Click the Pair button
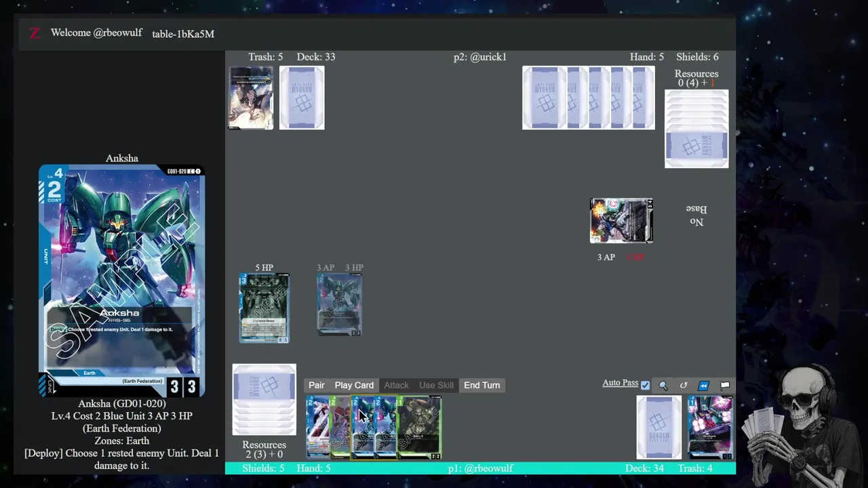The height and width of the screenshot is (488, 868). 317,385
